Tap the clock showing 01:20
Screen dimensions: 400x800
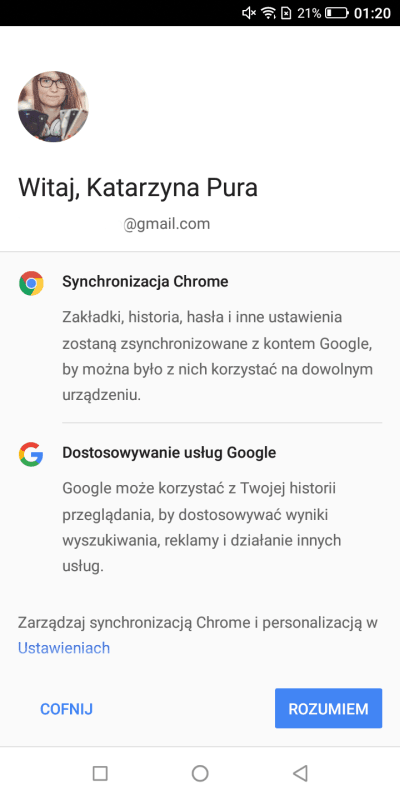(372, 13)
